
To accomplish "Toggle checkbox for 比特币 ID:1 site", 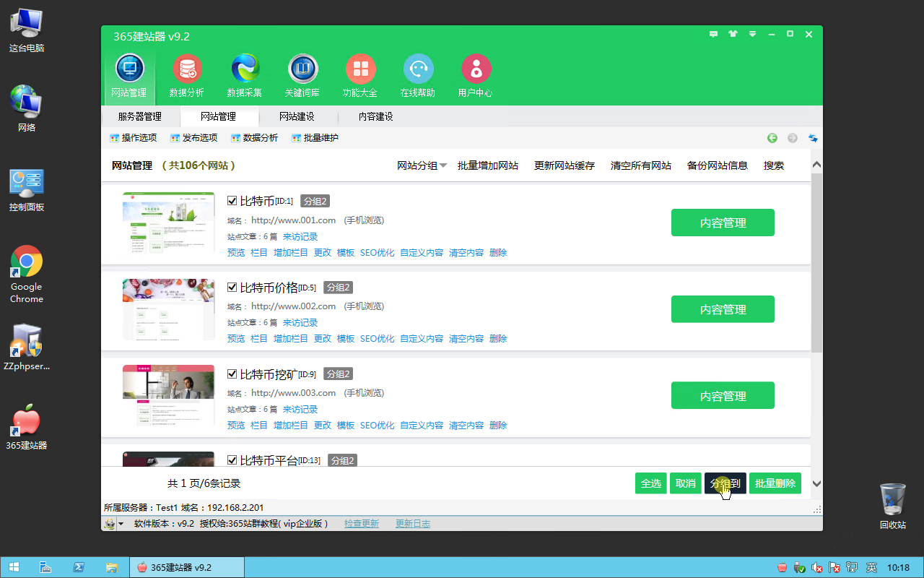I will tap(232, 201).
